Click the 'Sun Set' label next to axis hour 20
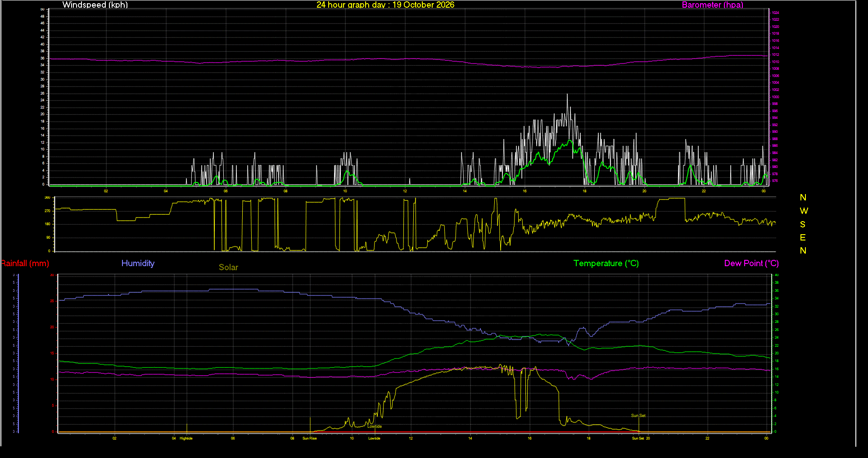 click(x=638, y=438)
